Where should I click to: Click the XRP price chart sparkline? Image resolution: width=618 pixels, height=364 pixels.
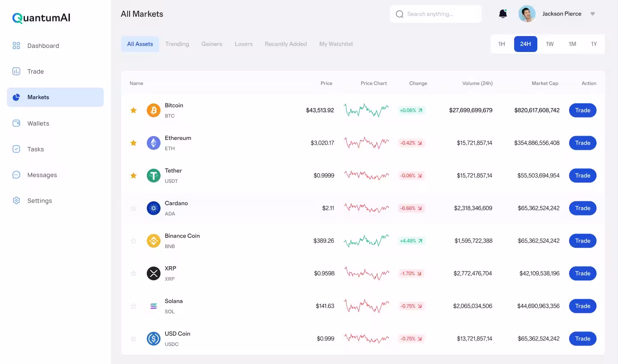tap(366, 273)
